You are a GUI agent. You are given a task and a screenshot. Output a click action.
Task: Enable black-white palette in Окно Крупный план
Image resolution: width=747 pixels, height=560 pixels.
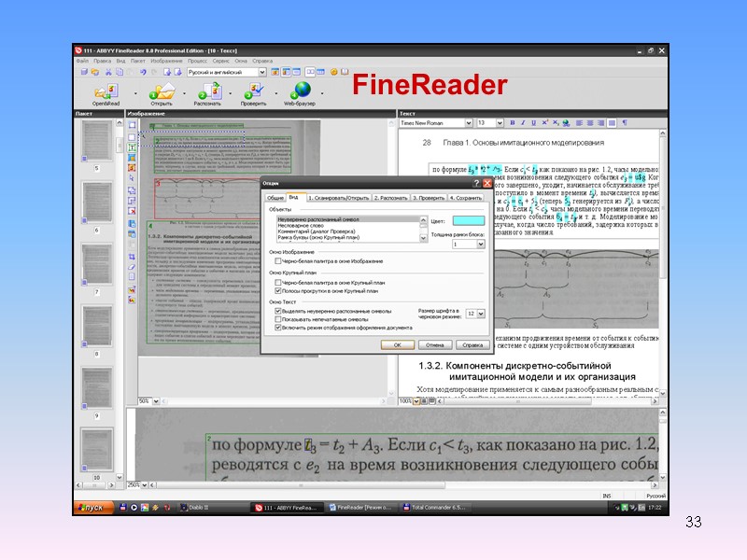(277, 283)
